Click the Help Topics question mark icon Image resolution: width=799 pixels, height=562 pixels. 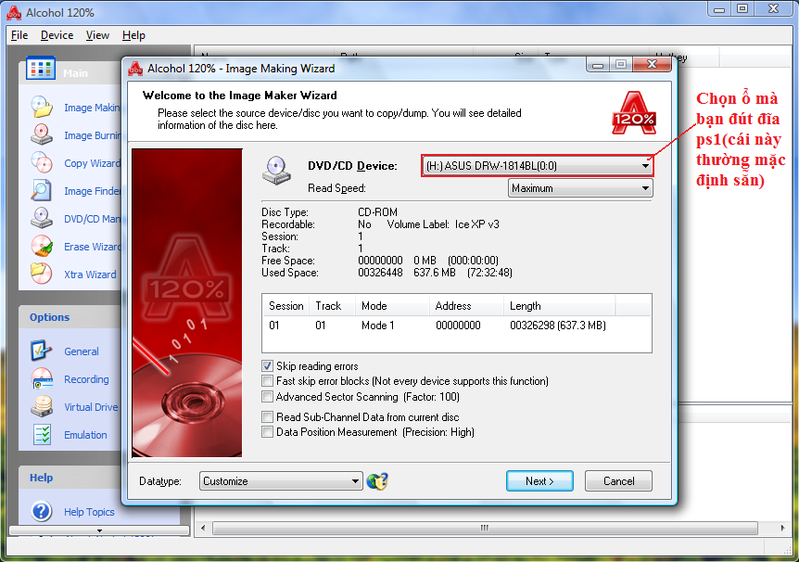point(41,511)
